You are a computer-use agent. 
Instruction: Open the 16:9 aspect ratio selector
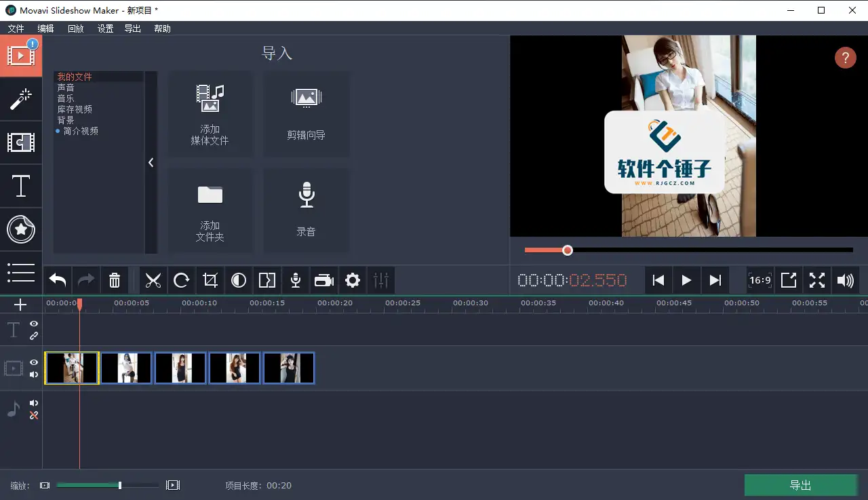pyautogui.click(x=760, y=280)
